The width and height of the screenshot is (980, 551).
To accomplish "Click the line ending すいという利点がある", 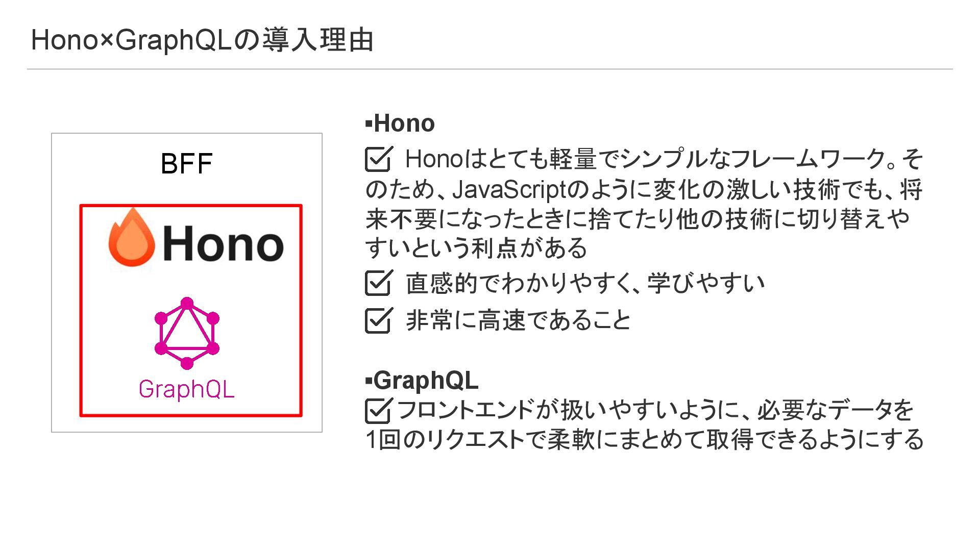I will coord(476,248).
